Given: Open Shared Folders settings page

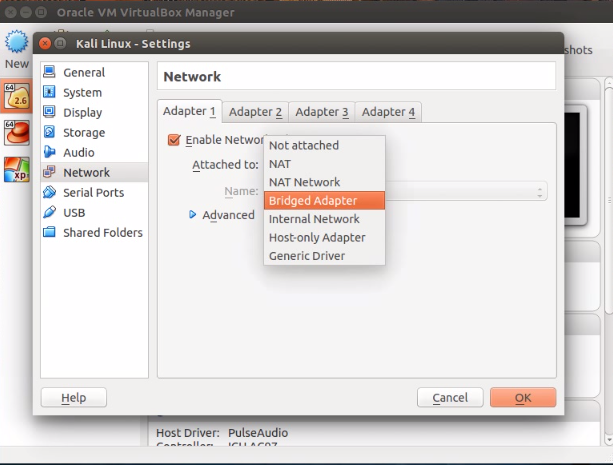Looking at the screenshot, I should 94,233.
